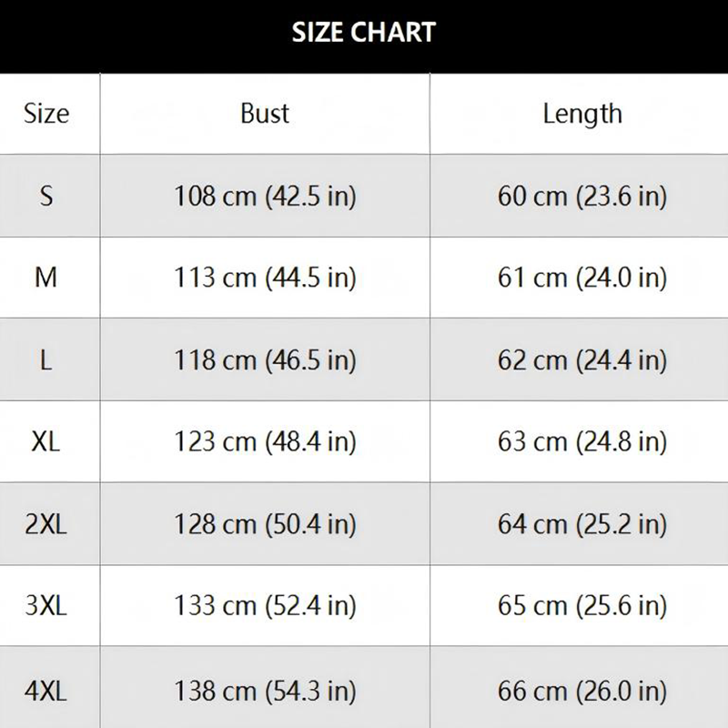The width and height of the screenshot is (728, 728).
Task: Select the XL size row label
Action: (x=46, y=441)
